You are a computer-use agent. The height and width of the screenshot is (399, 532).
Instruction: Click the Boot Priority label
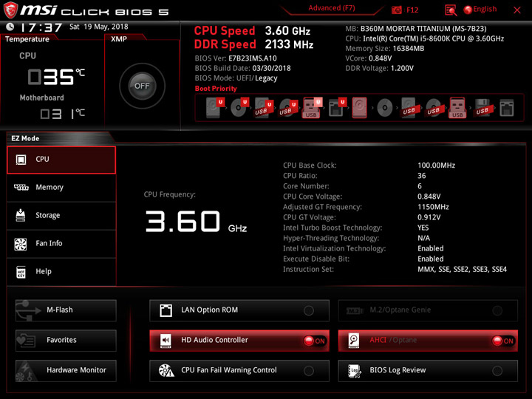[216, 89]
